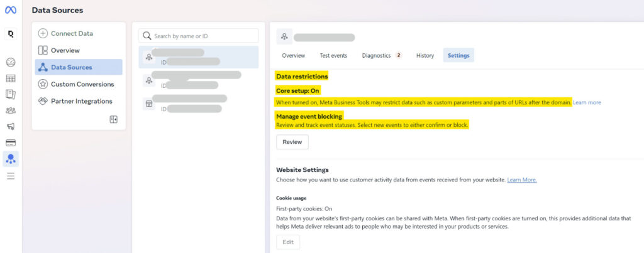Switch to the Test events tab

(x=333, y=56)
